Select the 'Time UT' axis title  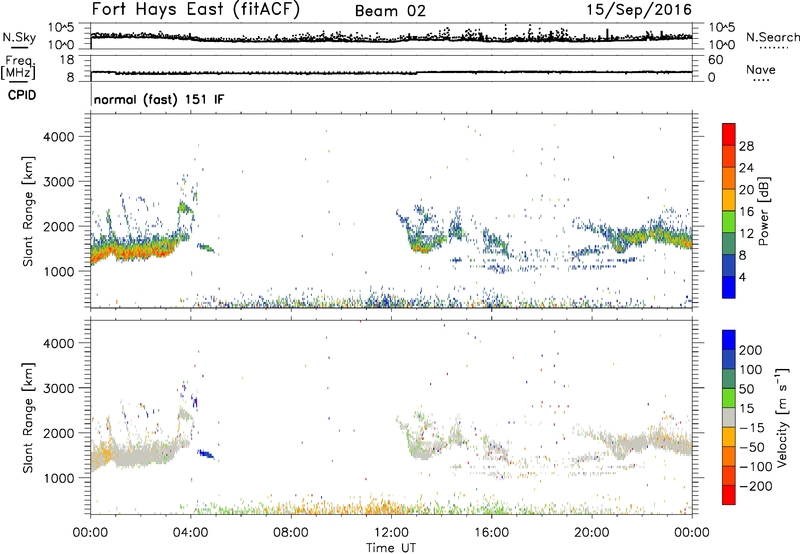click(391, 548)
